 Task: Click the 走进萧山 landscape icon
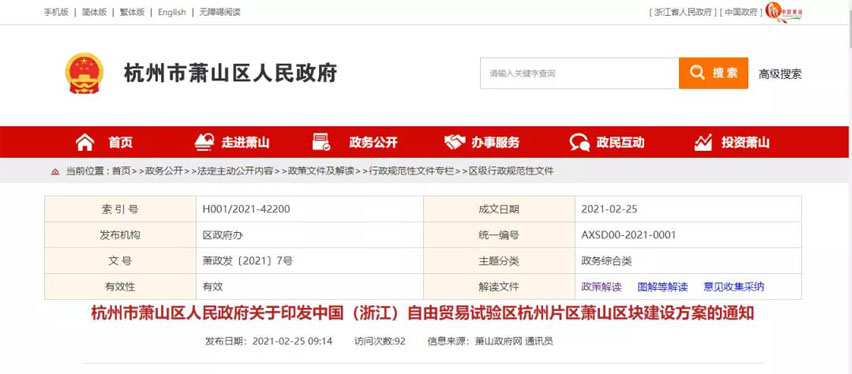coord(204,142)
